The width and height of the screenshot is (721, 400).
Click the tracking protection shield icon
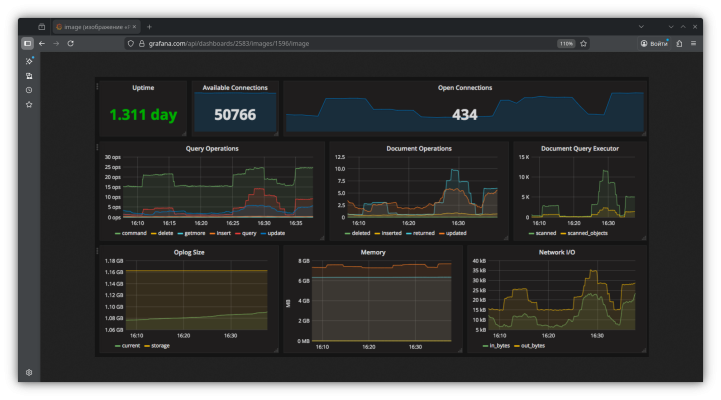click(x=130, y=44)
